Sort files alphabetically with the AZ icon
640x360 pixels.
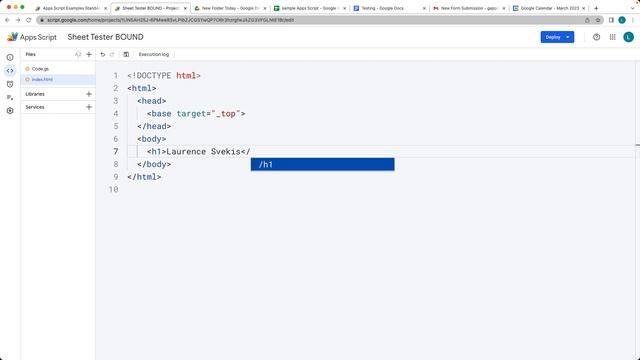[x=78, y=54]
